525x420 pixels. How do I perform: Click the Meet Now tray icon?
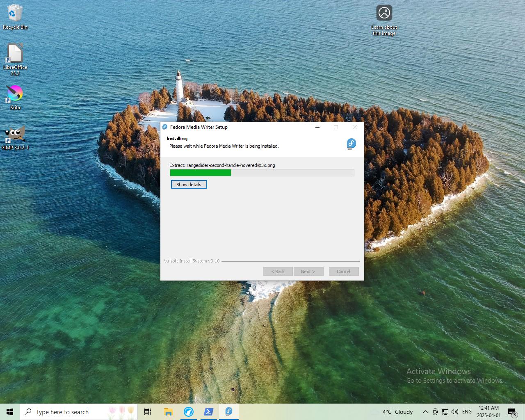pyautogui.click(x=435, y=412)
